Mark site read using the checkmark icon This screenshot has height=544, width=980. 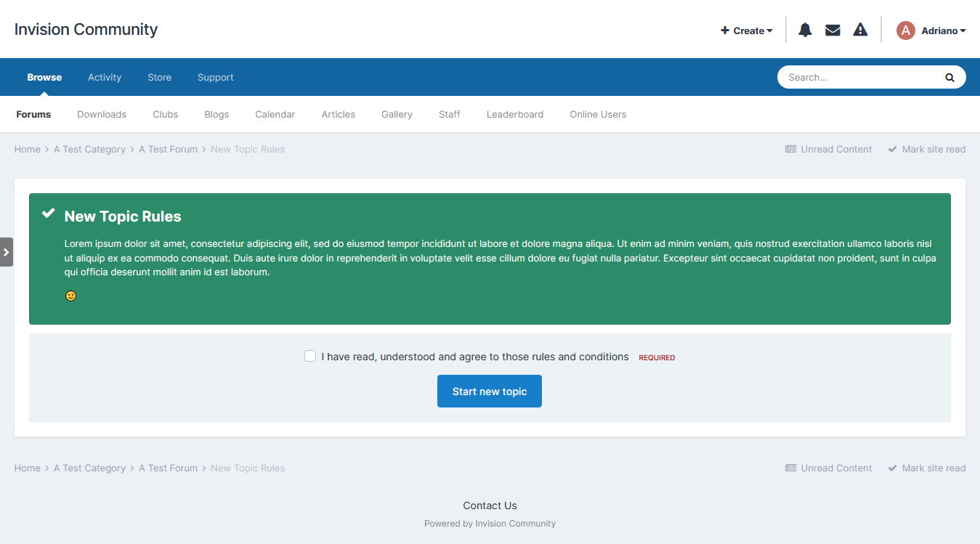pyautogui.click(x=892, y=149)
